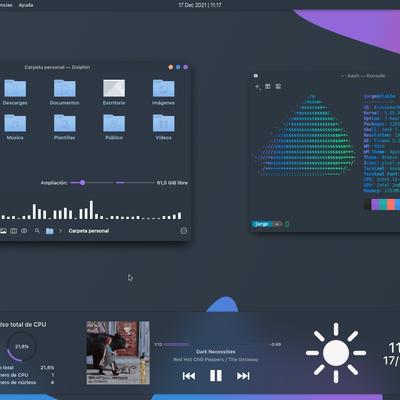
Task: Click the blue Dolphin window button
Action: (178, 67)
